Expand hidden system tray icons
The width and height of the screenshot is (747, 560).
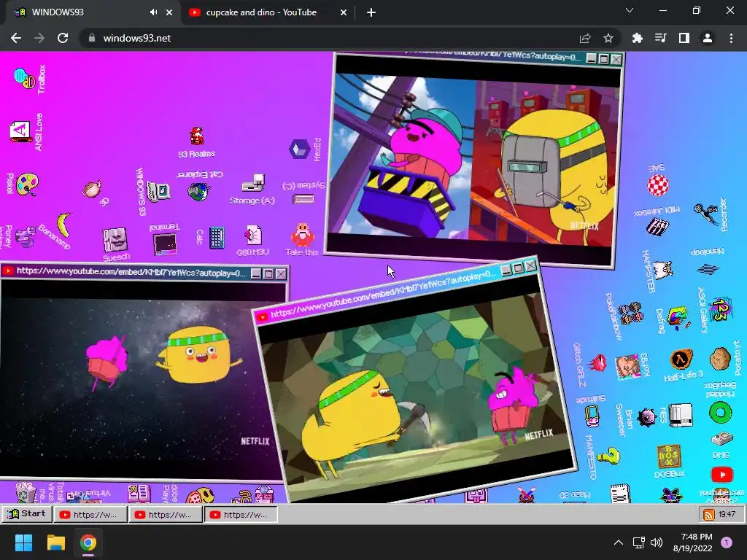(x=619, y=542)
